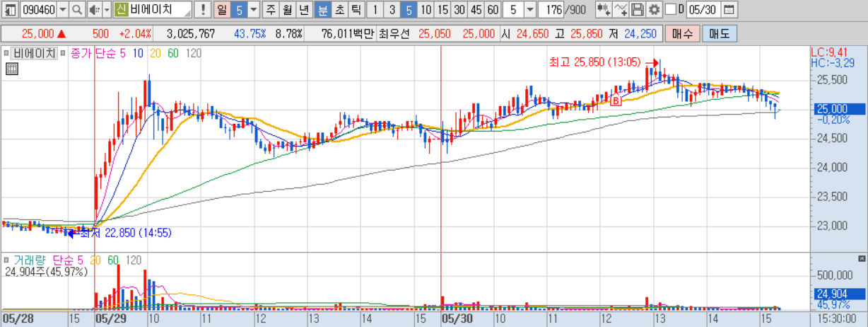Viewport: 868px width, 327px height.
Task: Click the blue 10 moving average legend
Action: point(137,53)
